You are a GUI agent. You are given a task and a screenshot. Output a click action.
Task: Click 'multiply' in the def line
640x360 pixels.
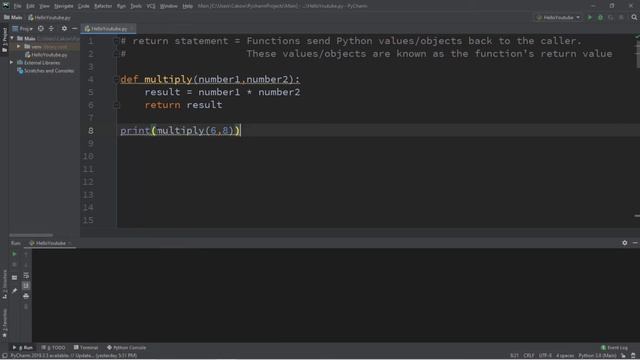point(168,79)
